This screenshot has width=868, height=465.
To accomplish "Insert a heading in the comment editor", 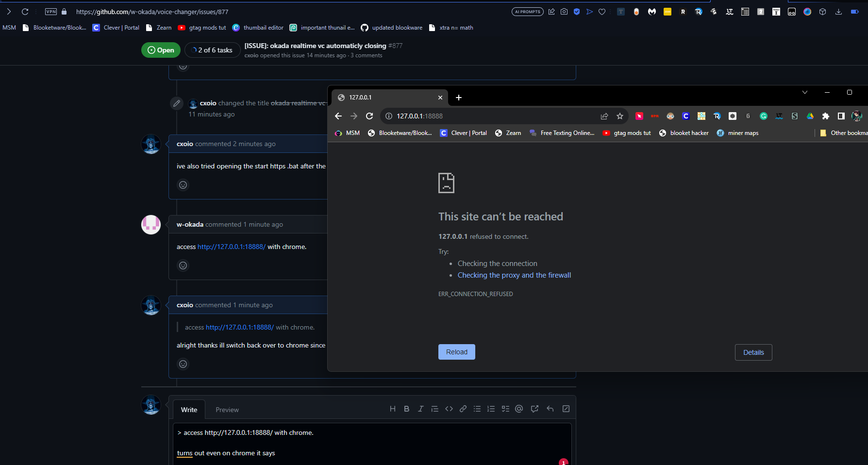I will pyautogui.click(x=393, y=409).
